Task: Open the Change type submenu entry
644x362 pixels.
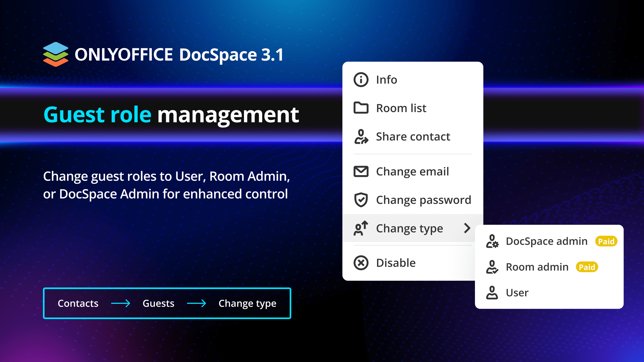Action: (409, 228)
